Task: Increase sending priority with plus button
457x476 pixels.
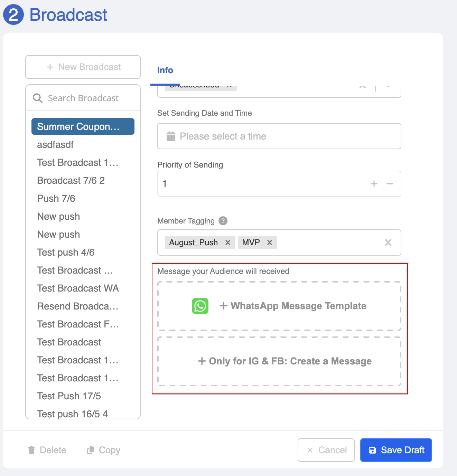Action: pyautogui.click(x=374, y=184)
